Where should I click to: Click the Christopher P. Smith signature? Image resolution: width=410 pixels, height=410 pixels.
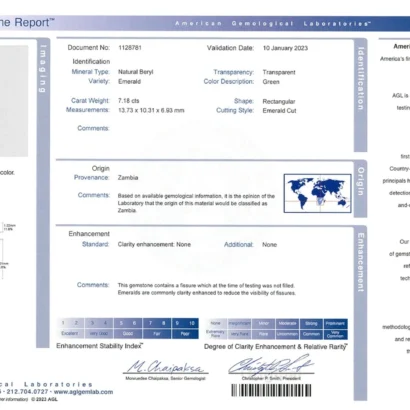[x=271, y=365]
